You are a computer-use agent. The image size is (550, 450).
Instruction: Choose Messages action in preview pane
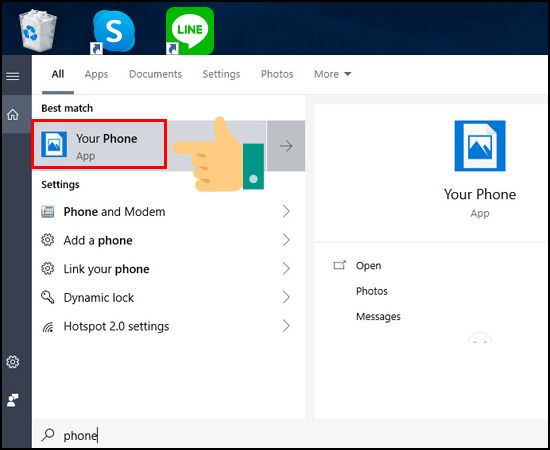(x=378, y=316)
